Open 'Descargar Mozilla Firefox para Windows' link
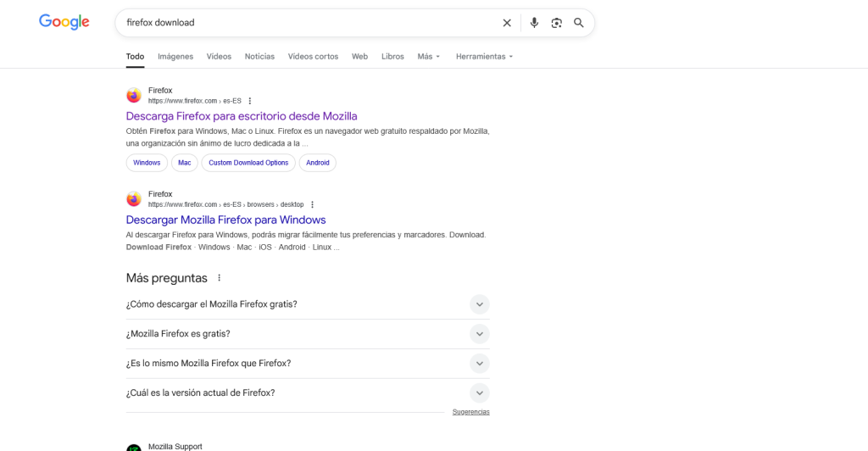The image size is (868, 451). click(x=225, y=220)
